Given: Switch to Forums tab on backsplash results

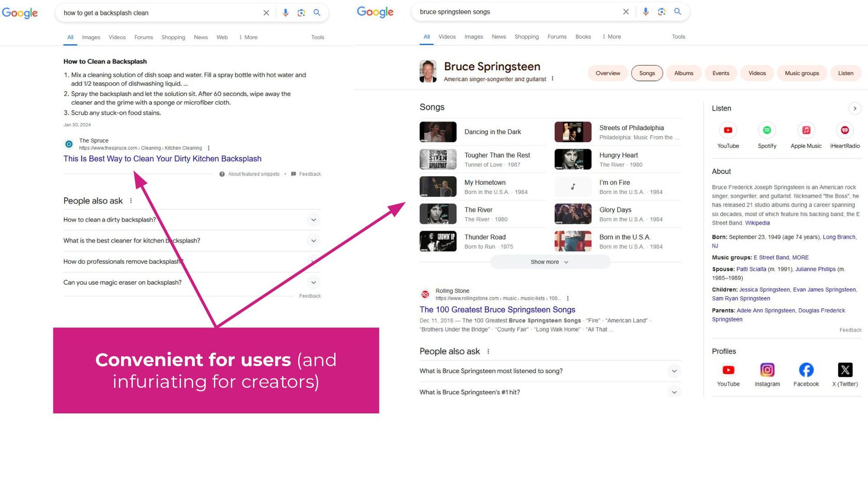Looking at the screenshot, I should pyautogui.click(x=143, y=38).
